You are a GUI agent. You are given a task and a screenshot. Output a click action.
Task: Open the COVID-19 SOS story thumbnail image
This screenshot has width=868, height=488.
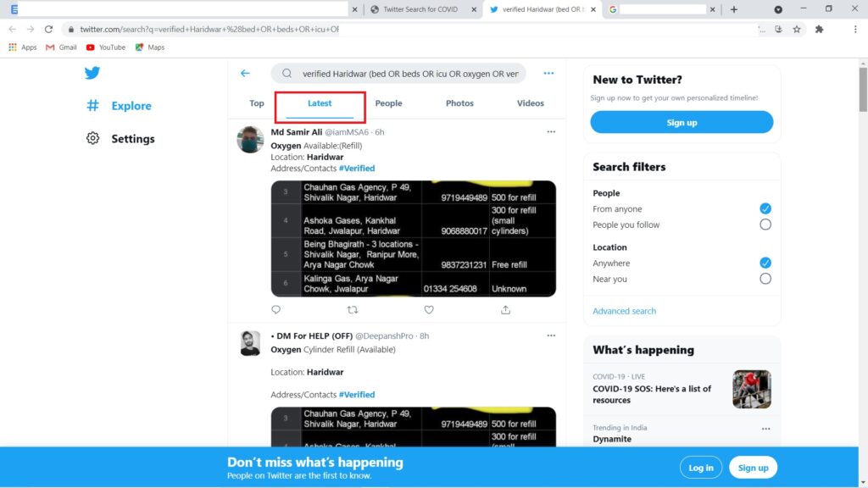(x=752, y=390)
